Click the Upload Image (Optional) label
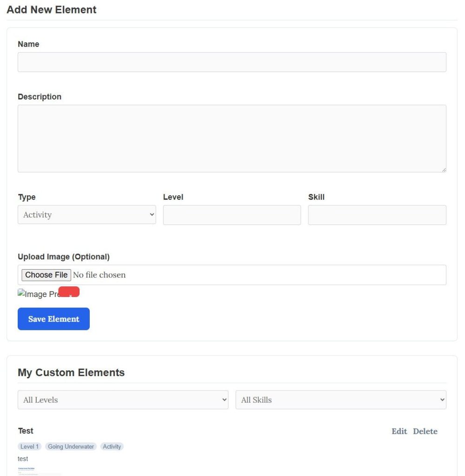The width and height of the screenshot is (465, 476). pyautogui.click(x=64, y=257)
